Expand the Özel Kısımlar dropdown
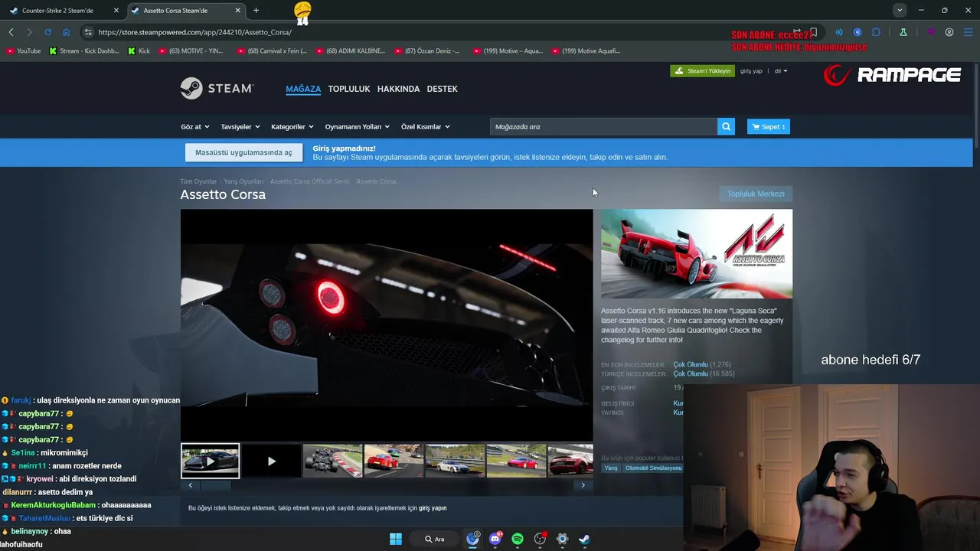The image size is (980, 551). pos(426,126)
